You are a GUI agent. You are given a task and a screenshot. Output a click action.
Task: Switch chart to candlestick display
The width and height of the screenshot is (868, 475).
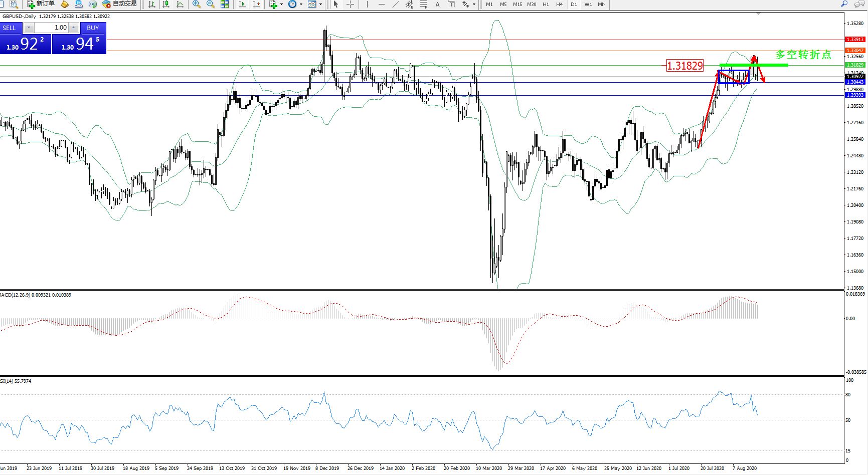[166, 4]
